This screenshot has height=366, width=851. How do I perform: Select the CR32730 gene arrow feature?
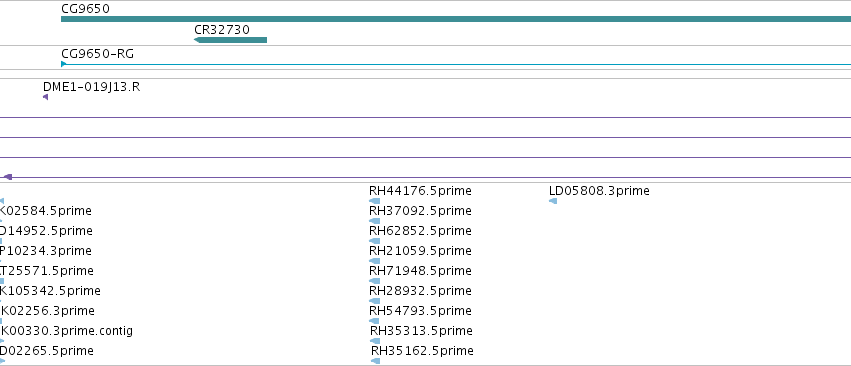230,40
